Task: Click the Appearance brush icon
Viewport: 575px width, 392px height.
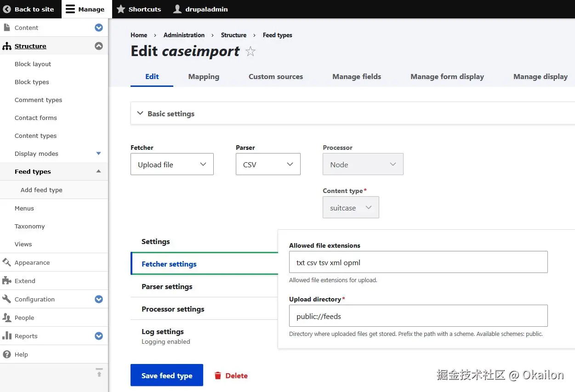Action: point(7,262)
